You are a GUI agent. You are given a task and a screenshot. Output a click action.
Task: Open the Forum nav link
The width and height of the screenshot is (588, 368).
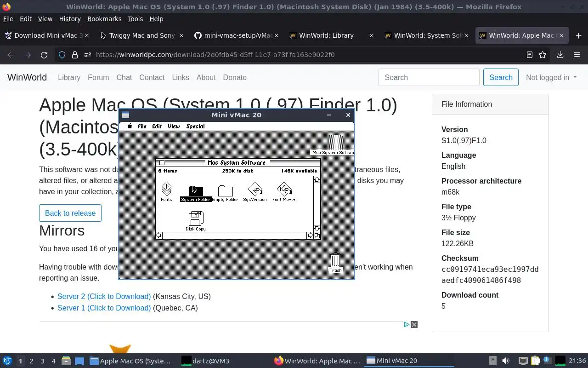pyautogui.click(x=98, y=77)
